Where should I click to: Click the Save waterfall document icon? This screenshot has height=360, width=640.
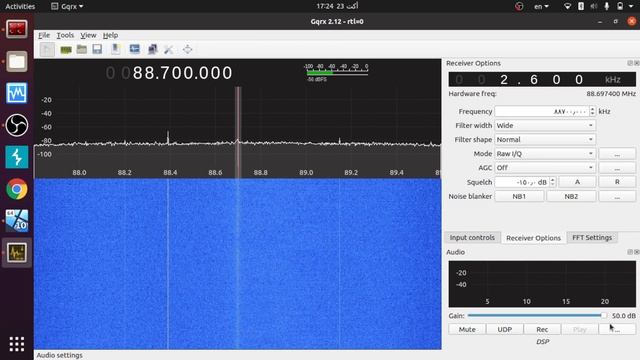tap(116, 49)
